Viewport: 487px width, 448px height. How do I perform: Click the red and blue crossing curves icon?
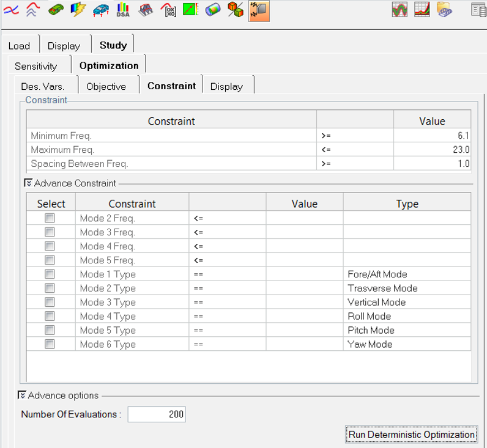pyautogui.click(x=11, y=10)
